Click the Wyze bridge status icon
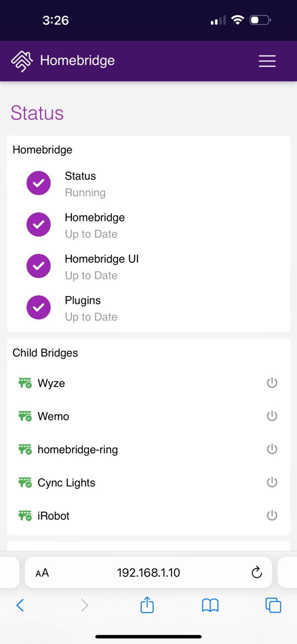The height and width of the screenshot is (644, 297). [25, 383]
